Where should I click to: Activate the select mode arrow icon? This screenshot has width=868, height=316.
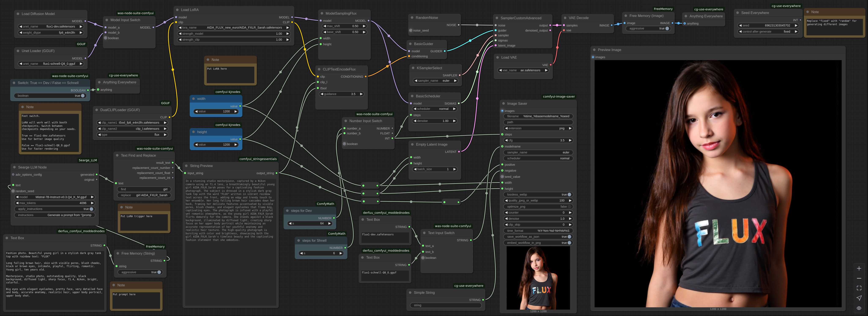(x=859, y=298)
